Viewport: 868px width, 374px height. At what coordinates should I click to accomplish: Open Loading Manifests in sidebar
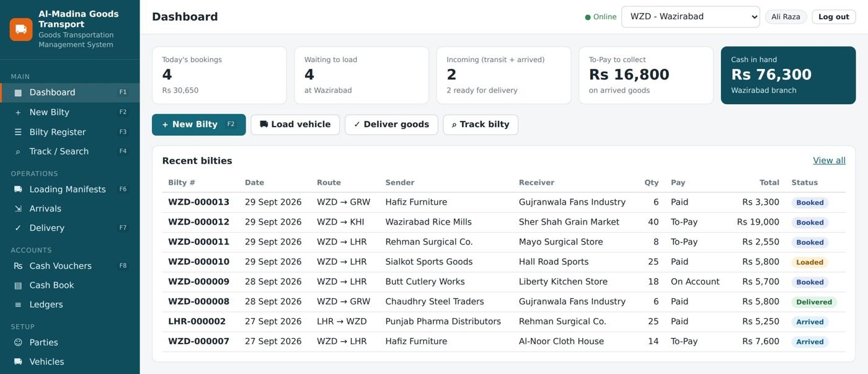click(x=70, y=189)
